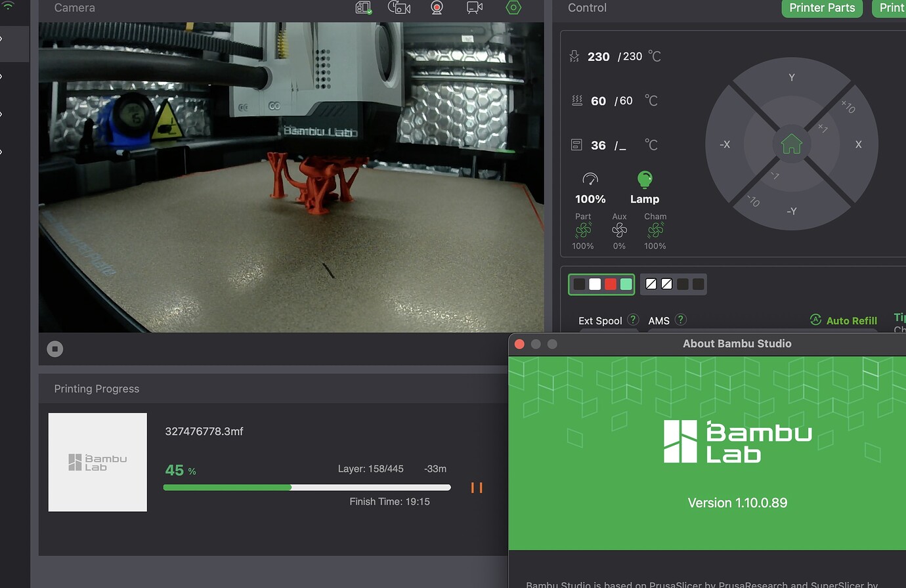Screen dimensions: 906x588
Task: Click the Finish Time: 19:15 text
Action: (x=390, y=501)
